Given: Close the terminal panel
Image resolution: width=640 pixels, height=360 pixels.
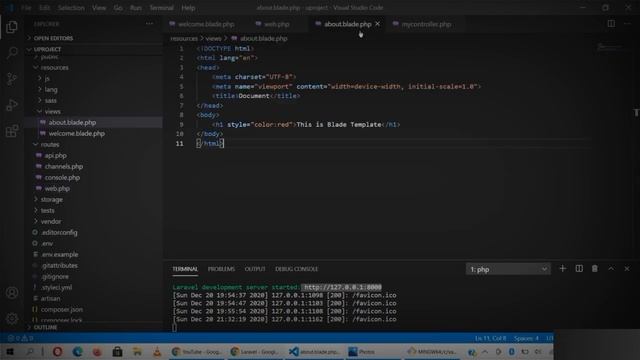Looking at the screenshot, I should [x=627, y=269].
